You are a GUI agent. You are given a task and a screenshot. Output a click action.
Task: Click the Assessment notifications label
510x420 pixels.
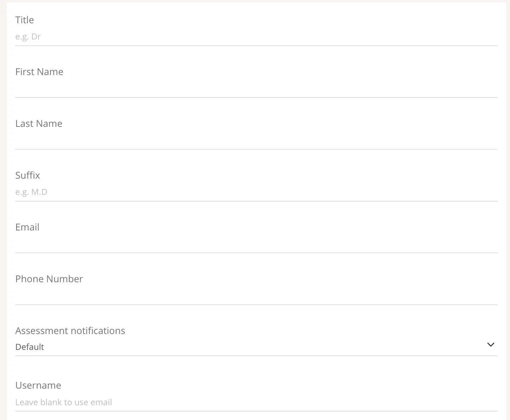[70, 331]
